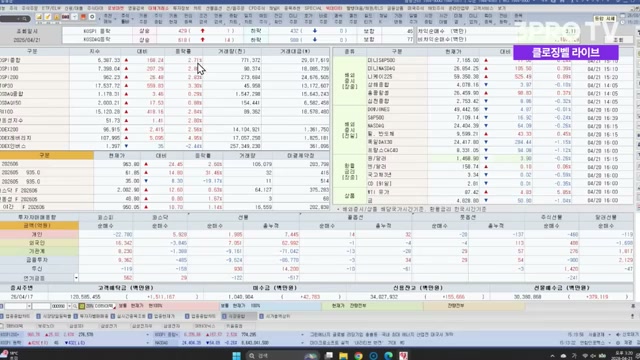The width and height of the screenshot is (640, 360).
Task: Click the 등락률 column header in index table
Action: click(183, 52)
